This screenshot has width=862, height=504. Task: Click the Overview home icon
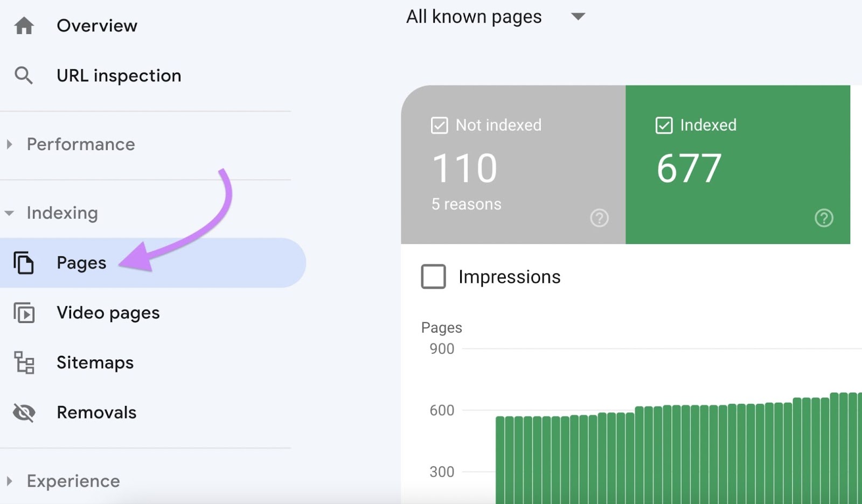(x=24, y=25)
